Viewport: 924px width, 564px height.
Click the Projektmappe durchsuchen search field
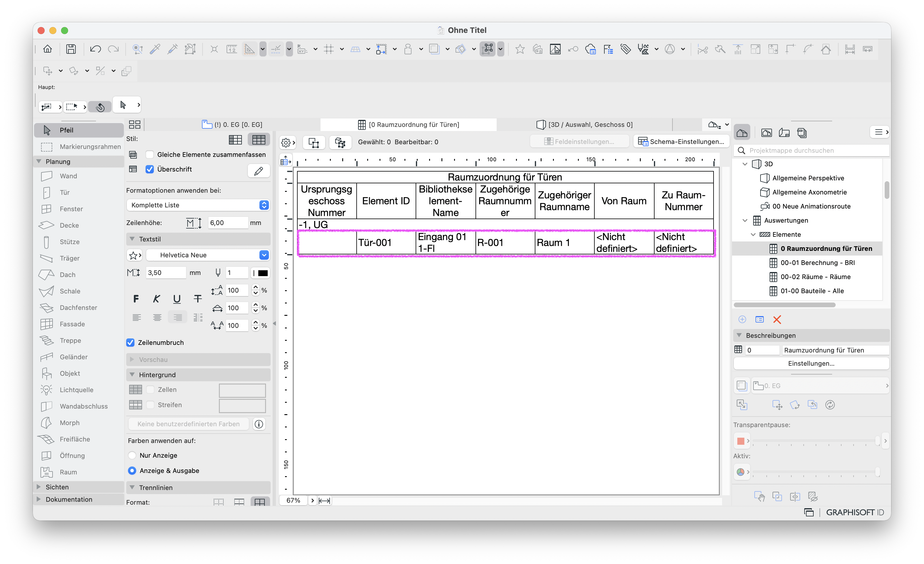click(x=811, y=150)
